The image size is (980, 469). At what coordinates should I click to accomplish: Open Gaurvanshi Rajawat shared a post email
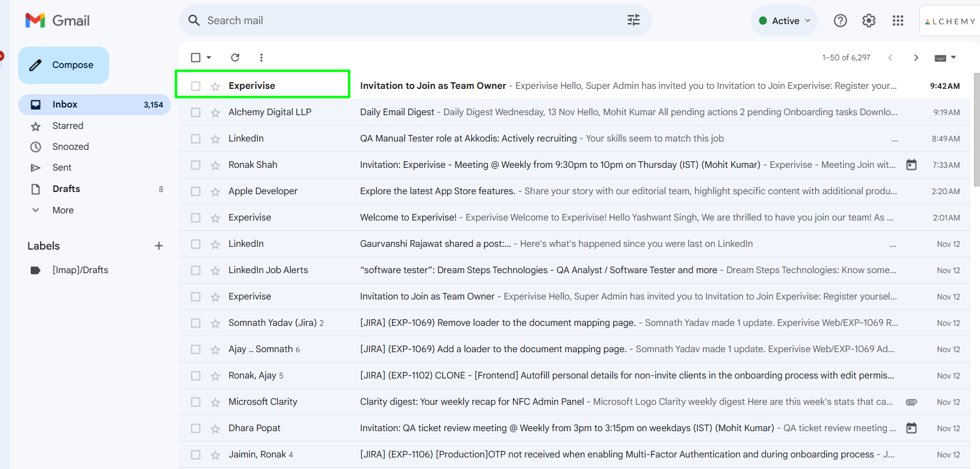point(574,244)
